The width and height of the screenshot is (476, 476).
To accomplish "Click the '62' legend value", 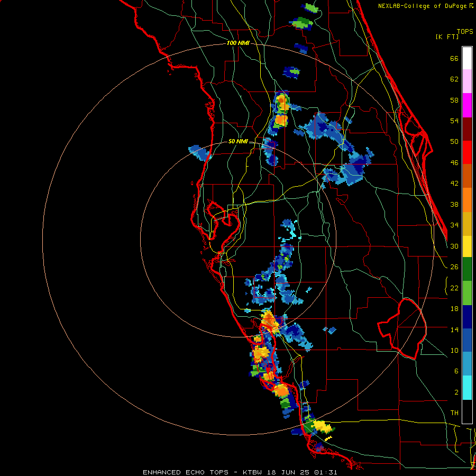I will [454, 79].
